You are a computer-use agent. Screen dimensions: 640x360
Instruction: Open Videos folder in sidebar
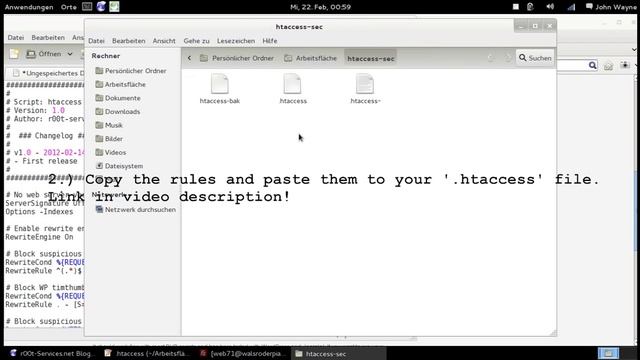(x=111, y=152)
